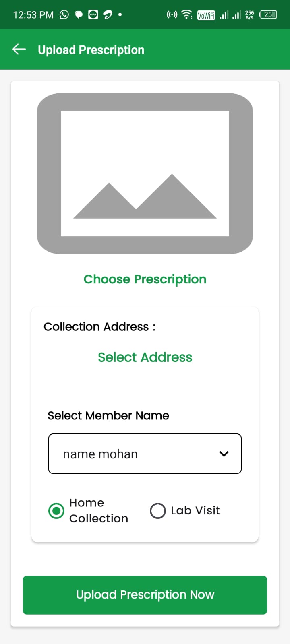This screenshot has width=290, height=644.
Task: Tap the chat bubble notification icon
Action: (x=79, y=15)
